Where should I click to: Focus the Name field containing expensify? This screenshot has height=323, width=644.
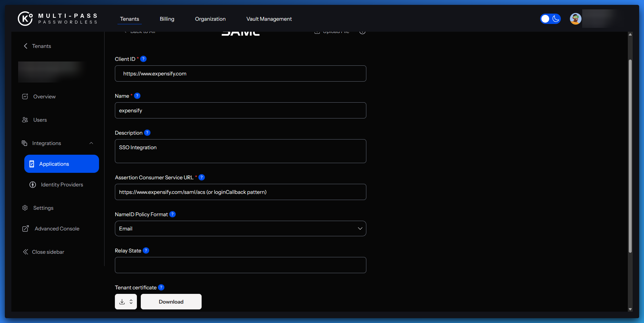coord(240,110)
